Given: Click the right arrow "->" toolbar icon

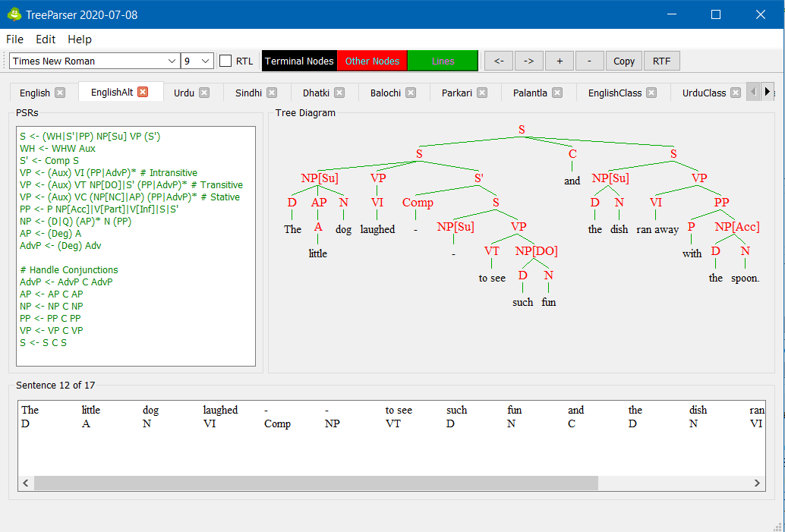Looking at the screenshot, I should click(528, 61).
